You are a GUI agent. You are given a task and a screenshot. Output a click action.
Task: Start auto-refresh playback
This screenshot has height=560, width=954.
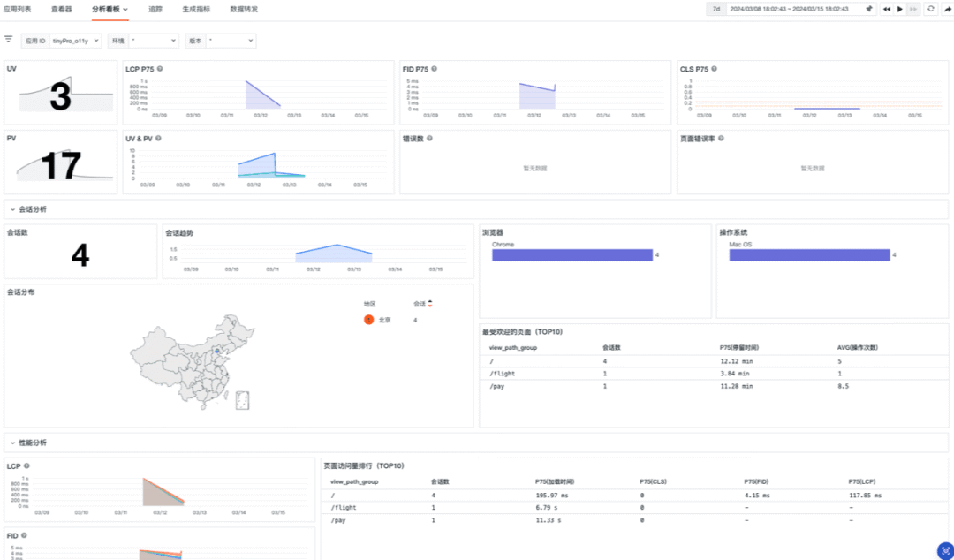[x=900, y=9]
